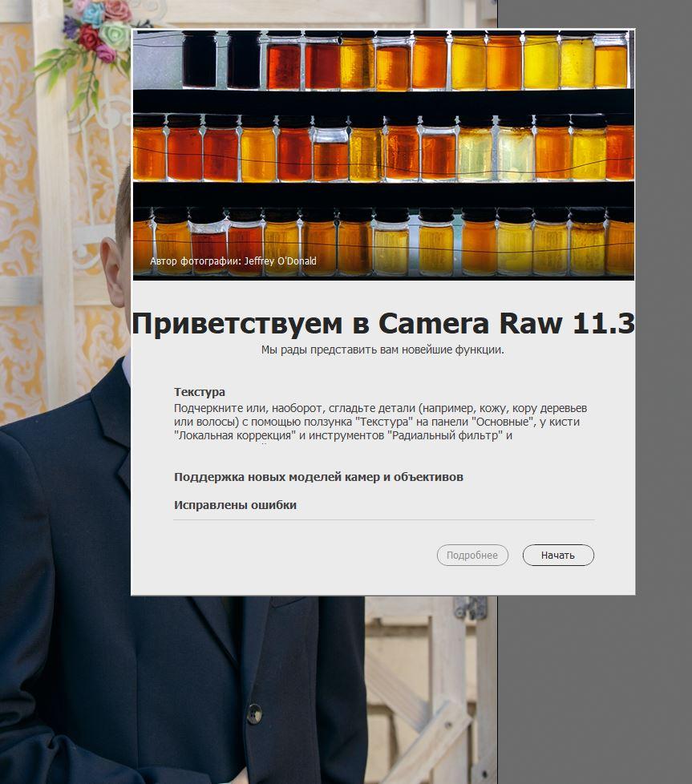Click the Исправлены ошибки heading
The width and height of the screenshot is (692, 784).
point(235,505)
